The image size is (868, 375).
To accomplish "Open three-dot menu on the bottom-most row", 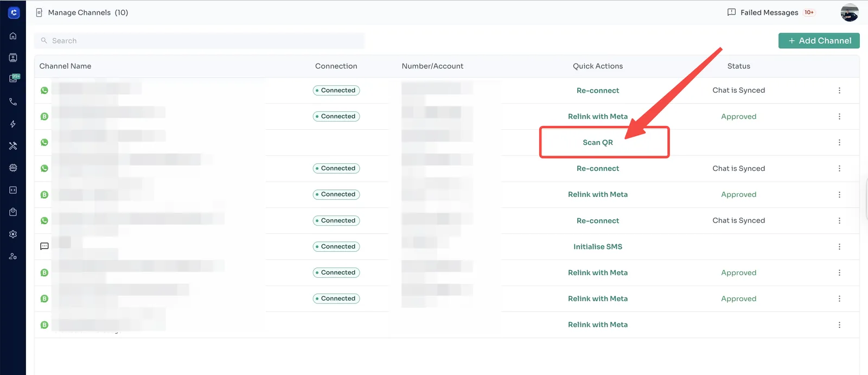I will tap(839, 325).
